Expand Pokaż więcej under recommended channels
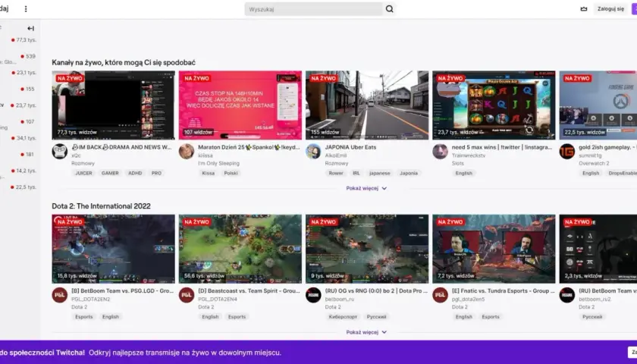 coord(366,189)
